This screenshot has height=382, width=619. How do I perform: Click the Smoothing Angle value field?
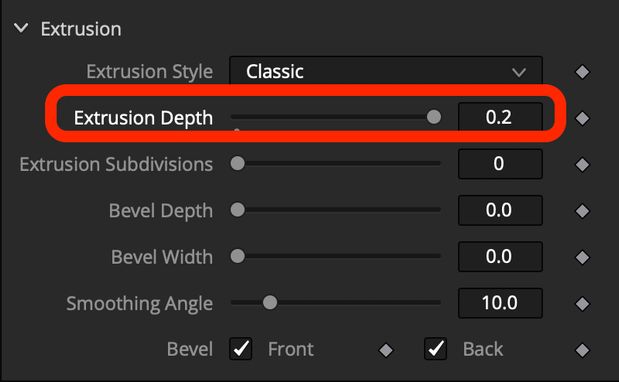(x=500, y=303)
